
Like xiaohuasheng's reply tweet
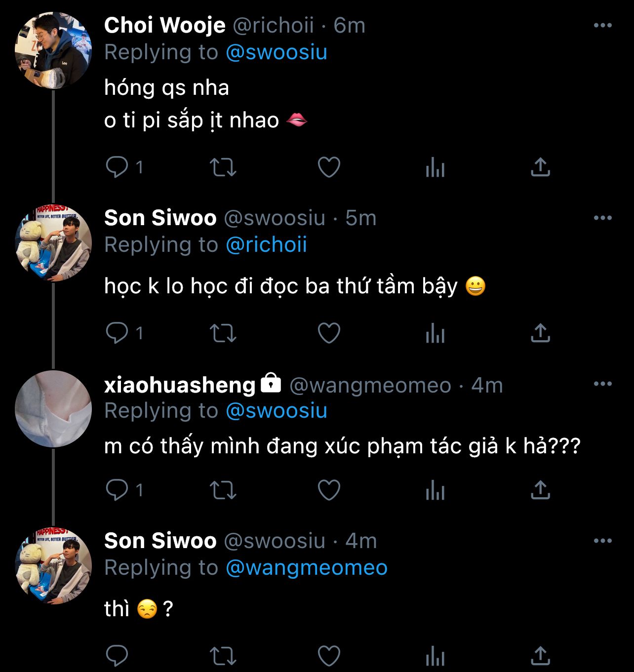[329, 490]
